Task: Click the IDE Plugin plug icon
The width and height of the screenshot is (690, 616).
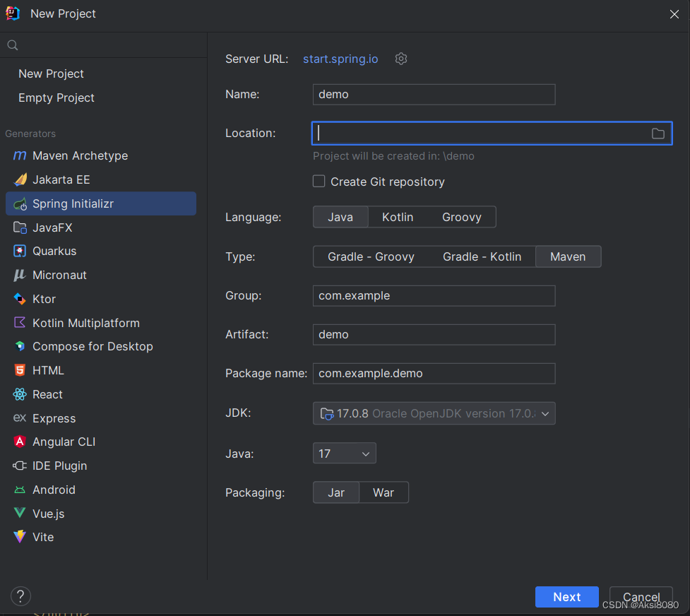Action: point(20,466)
